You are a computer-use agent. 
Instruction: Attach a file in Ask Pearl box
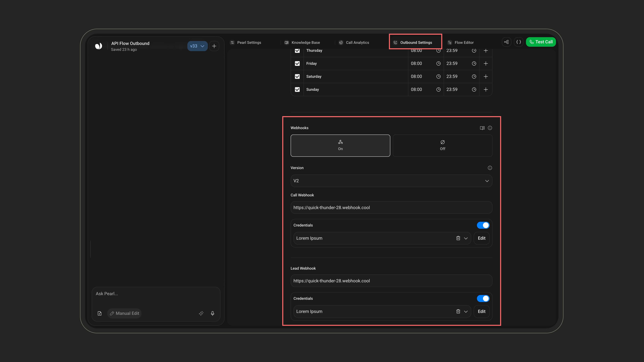click(99, 313)
